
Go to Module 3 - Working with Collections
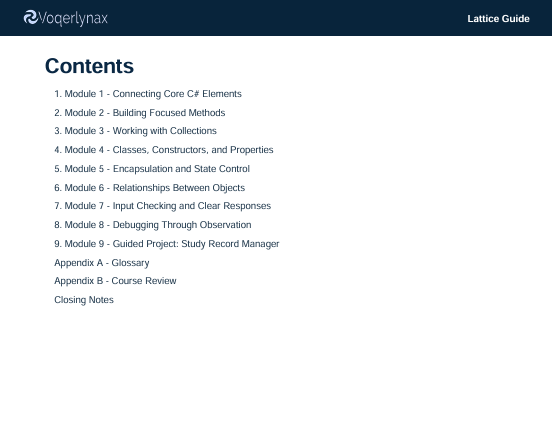(x=136, y=131)
